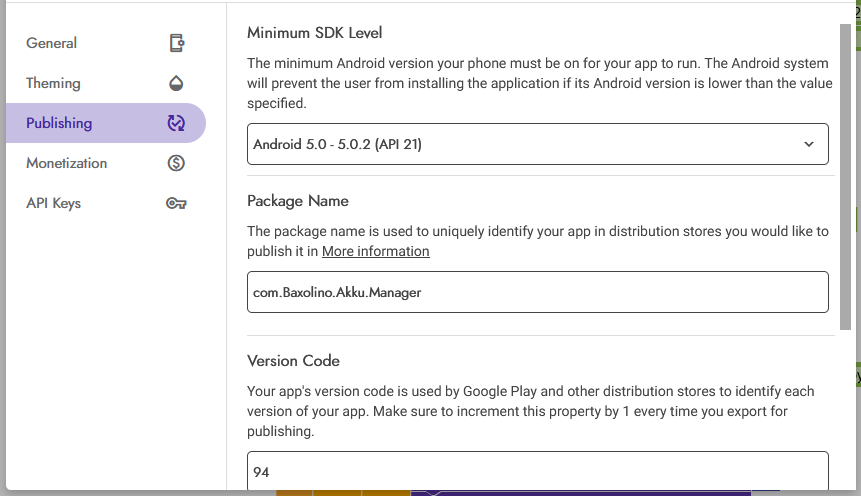Click the Theming droplet icon

[x=177, y=83]
